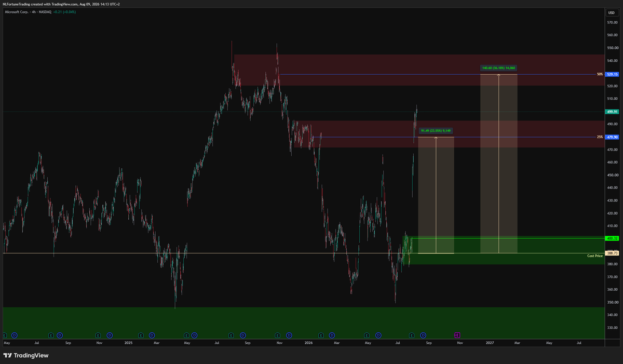Open the USD currency selector

(x=612, y=12)
